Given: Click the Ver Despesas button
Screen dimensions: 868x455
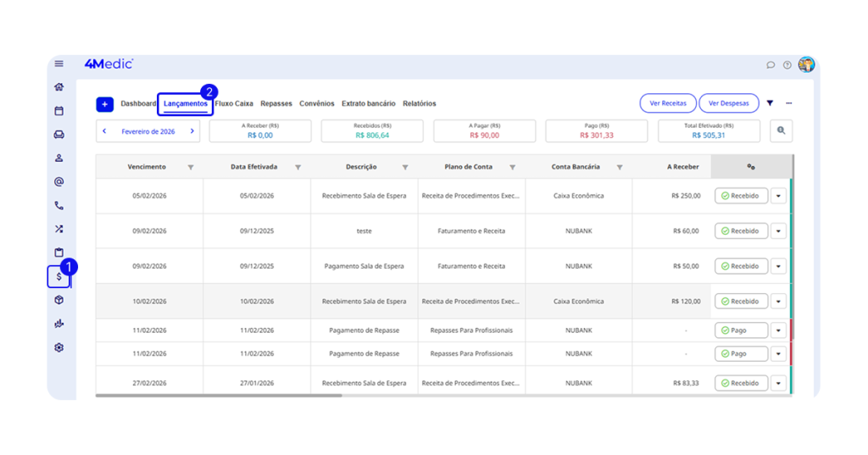Looking at the screenshot, I should tap(728, 103).
